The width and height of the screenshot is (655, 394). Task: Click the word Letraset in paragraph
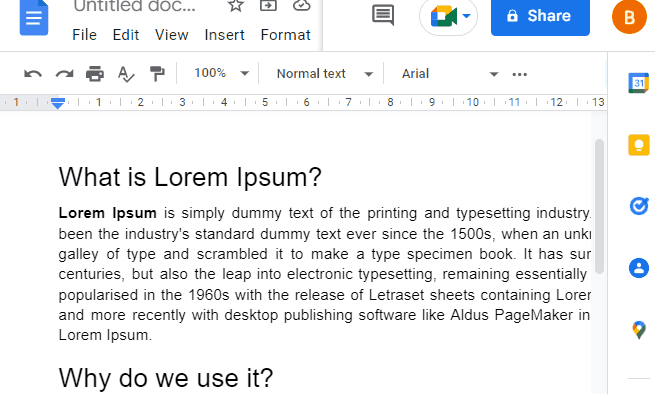pyautogui.click(x=396, y=295)
